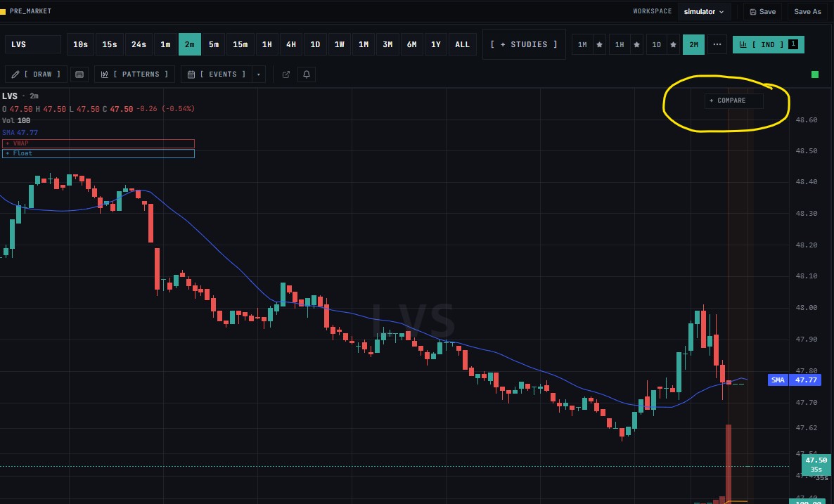Select the 15m timeframe
The width and height of the screenshot is (834, 504).
[240, 45]
